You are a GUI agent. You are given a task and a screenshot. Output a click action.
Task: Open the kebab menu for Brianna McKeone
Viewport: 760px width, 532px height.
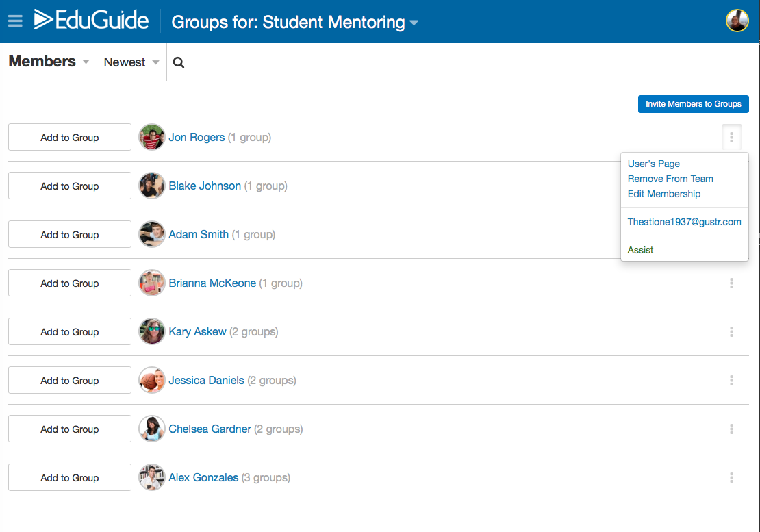click(x=731, y=283)
